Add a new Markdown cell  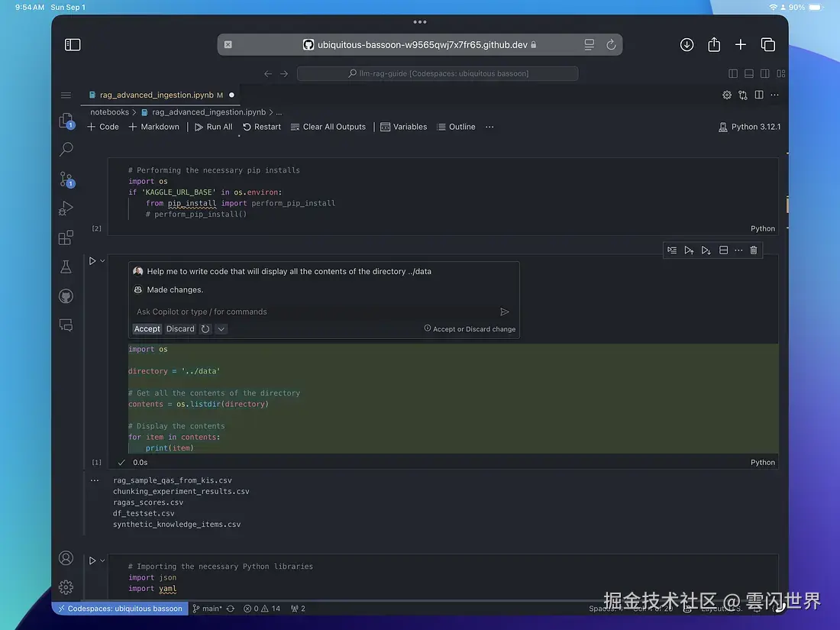point(153,127)
